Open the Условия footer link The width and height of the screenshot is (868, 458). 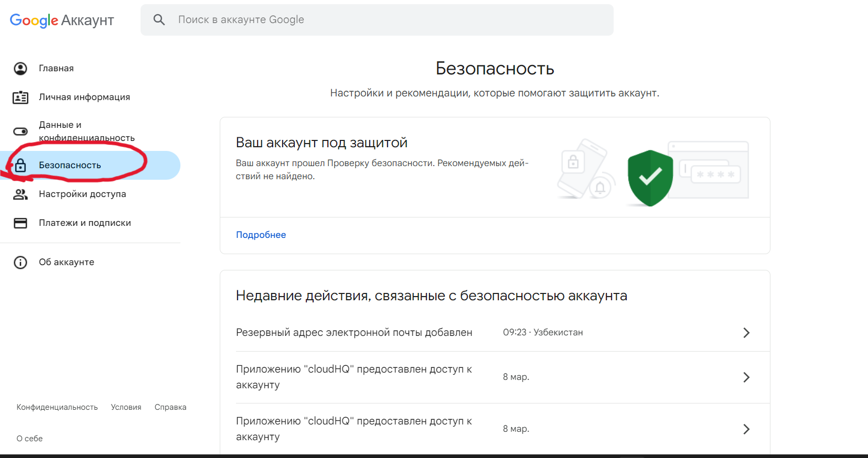[x=126, y=407]
